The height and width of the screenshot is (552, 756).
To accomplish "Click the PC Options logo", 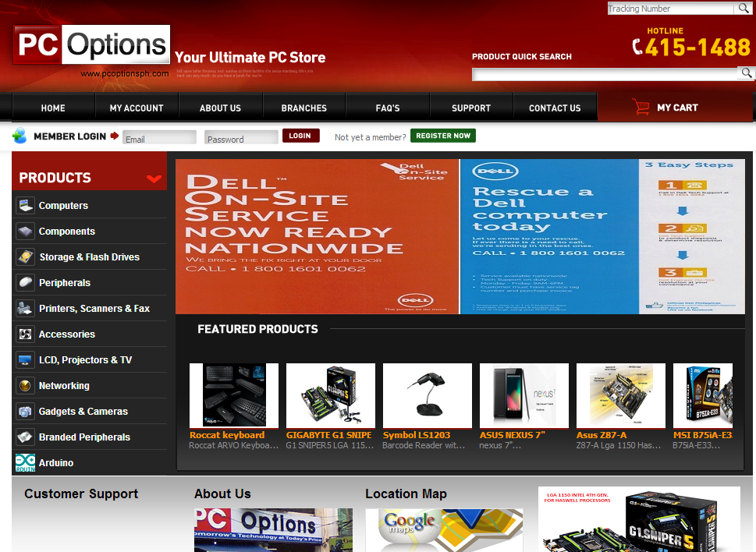I will [91, 44].
